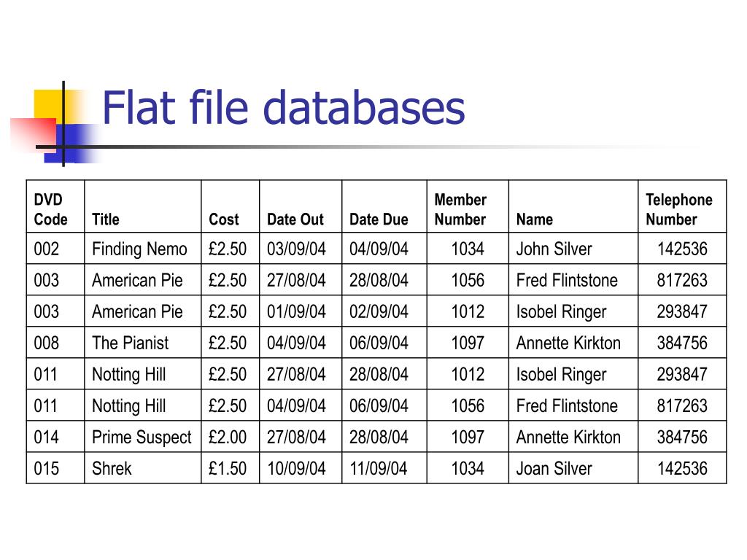Click the DVD Code column header
Viewport: 747px width, 560px height.
click(55, 206)
